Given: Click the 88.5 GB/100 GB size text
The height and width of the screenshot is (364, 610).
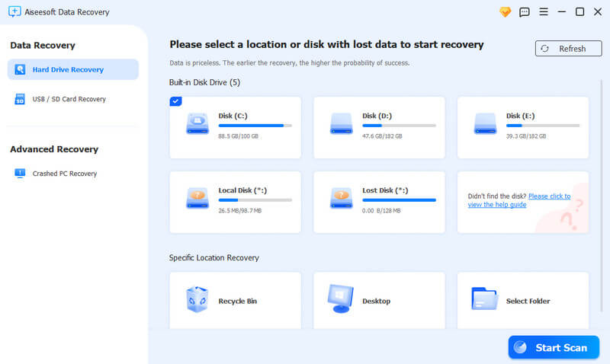Looking at the screenshot, I should pyautogui.click(x=238, y=136).
